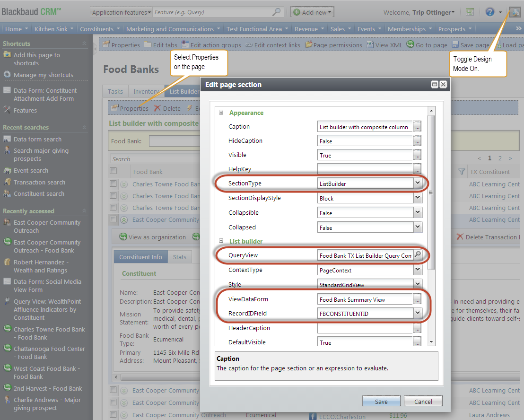Open the SectionDisplayStyle dropdown

(418, 198)
